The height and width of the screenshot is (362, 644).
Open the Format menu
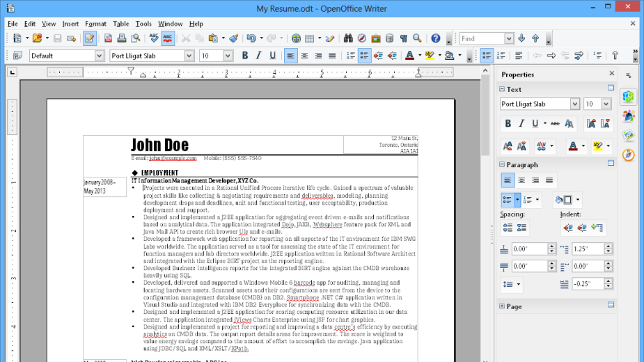95,24
